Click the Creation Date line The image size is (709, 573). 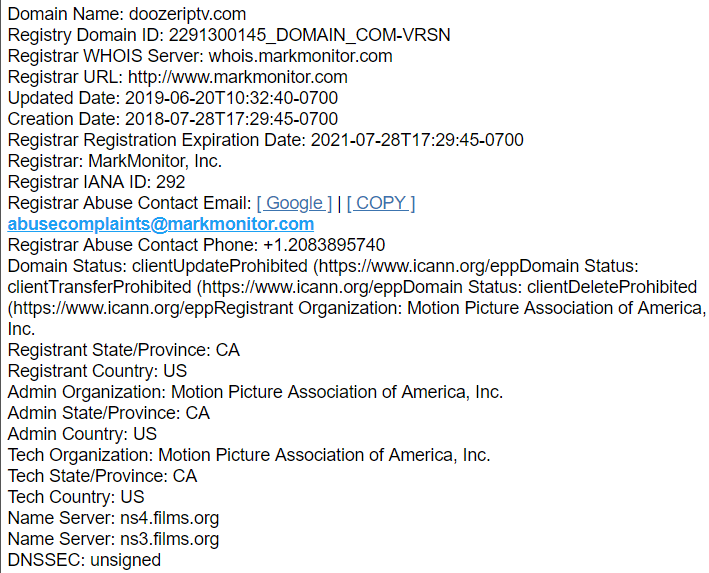173,119
